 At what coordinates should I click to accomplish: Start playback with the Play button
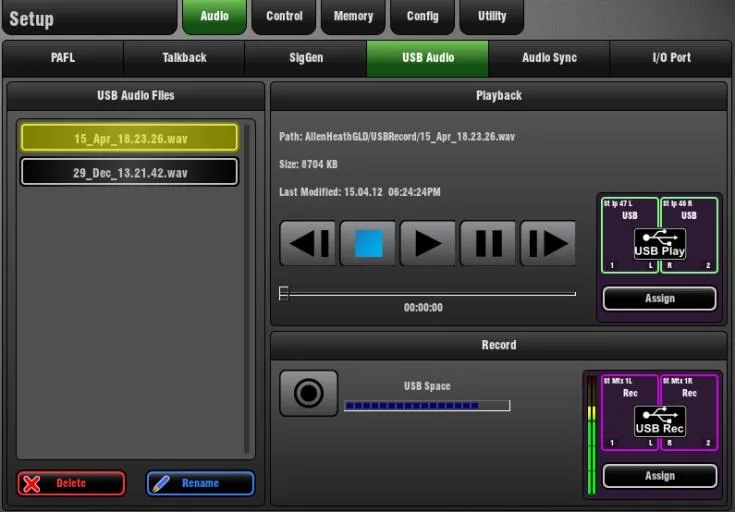428,243
